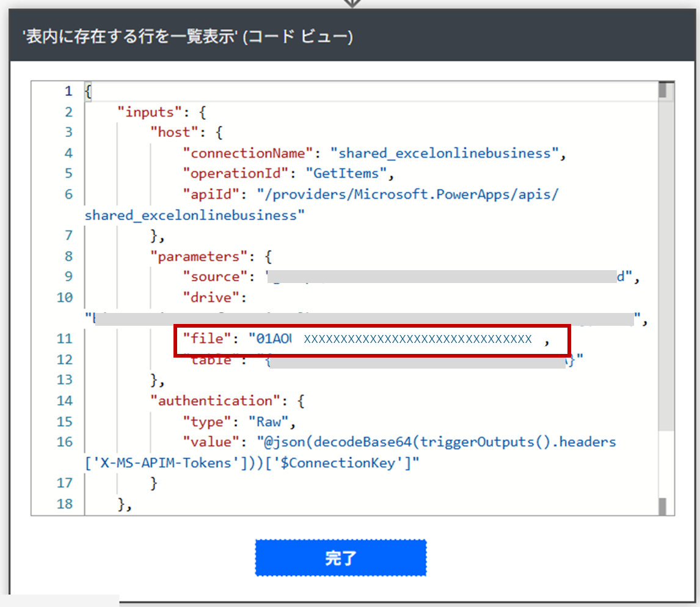Click the "source" key text
Viewport: 700px width, 607px height.
(216, 277)
